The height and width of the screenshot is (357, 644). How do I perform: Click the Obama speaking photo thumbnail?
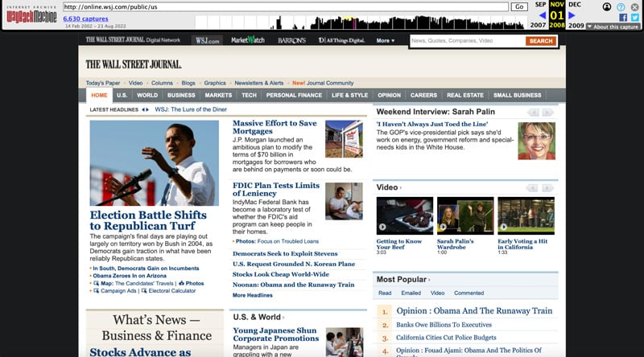coord(155,163)
